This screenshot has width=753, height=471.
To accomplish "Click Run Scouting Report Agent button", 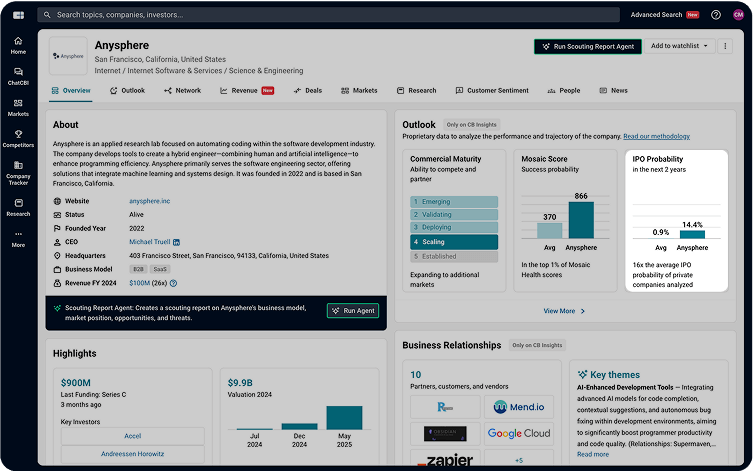I will (x=587, y=46).
